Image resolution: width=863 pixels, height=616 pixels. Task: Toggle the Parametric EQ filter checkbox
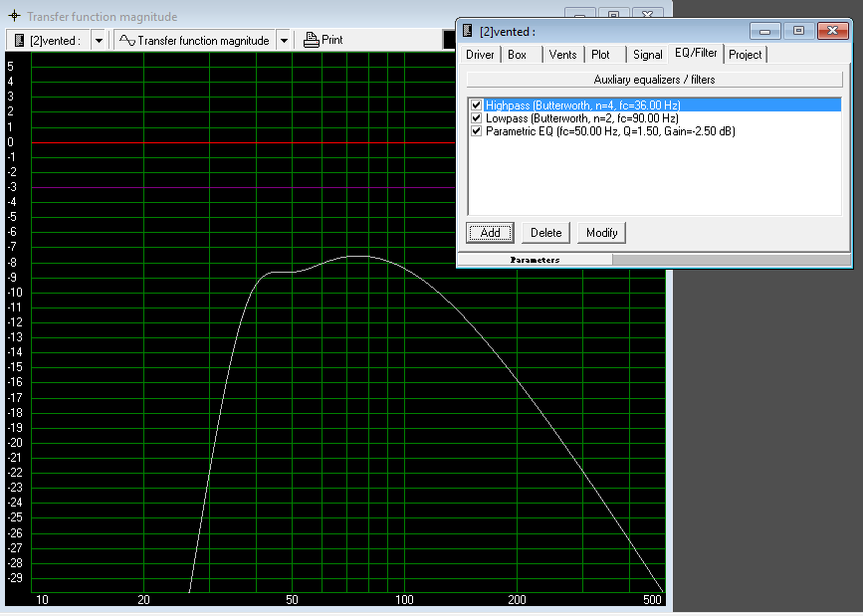pos(477,130)
